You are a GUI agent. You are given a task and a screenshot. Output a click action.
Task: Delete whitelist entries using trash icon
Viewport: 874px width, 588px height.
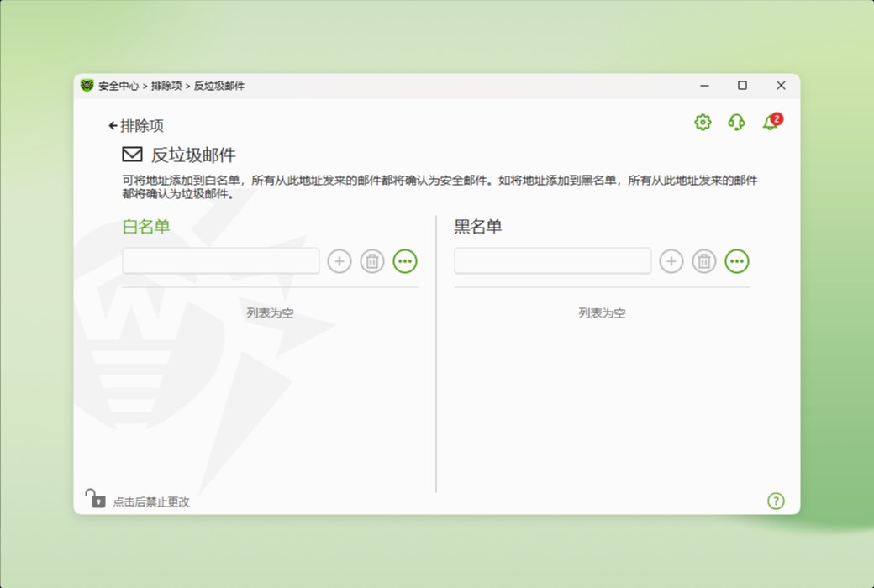pos(372,261)
